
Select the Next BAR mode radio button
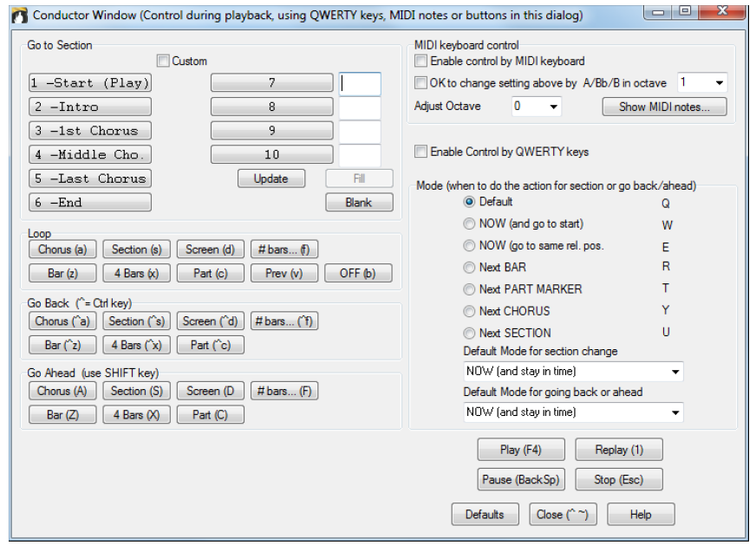(x=469, y=268)
